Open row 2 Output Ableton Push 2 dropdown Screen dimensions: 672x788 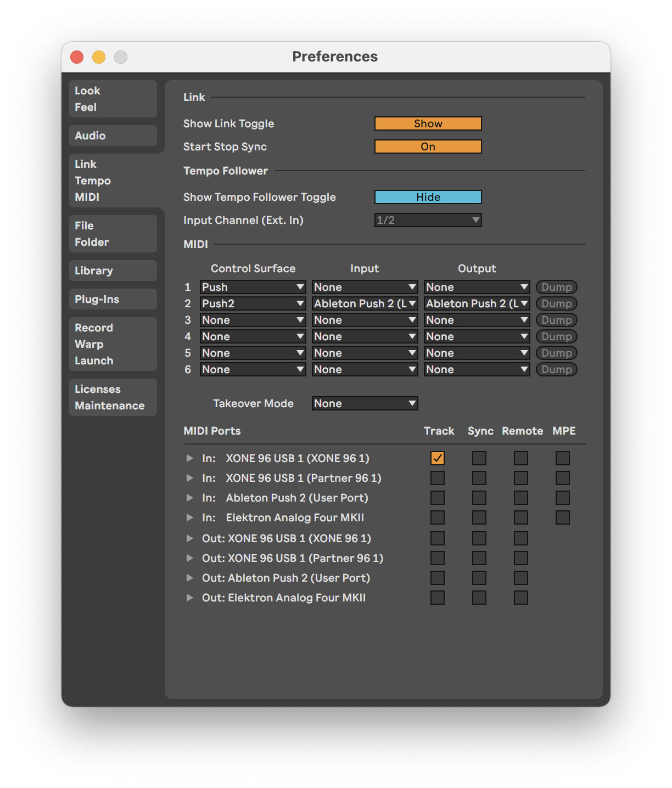[477, 303]
